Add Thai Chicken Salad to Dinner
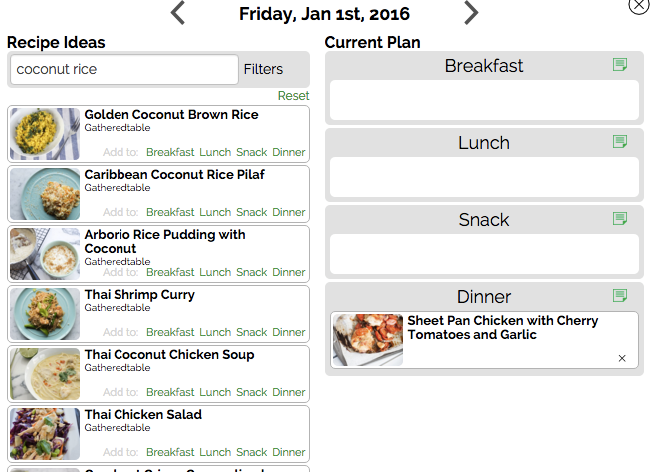Image resolution: width=652 pixels, height=472 pixels. pyautogui.click(x=289, y=452)
